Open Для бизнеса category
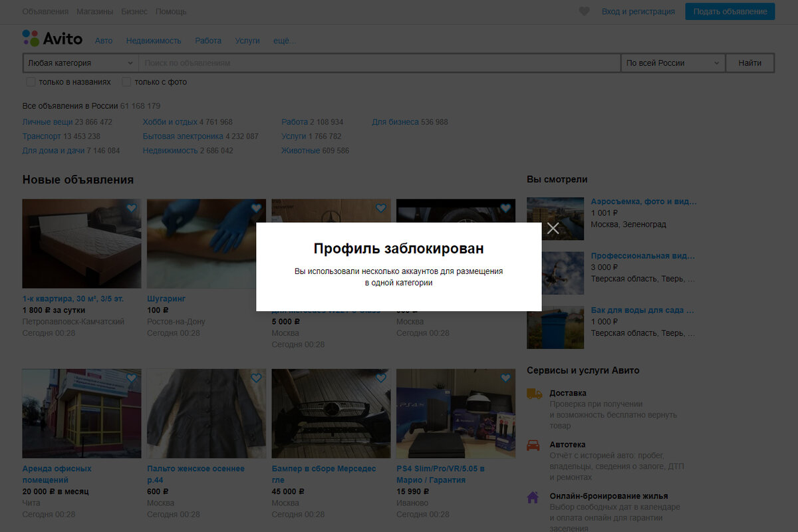Image resolution: width=798 pixels, height=532 pixels. pos(395,122)
